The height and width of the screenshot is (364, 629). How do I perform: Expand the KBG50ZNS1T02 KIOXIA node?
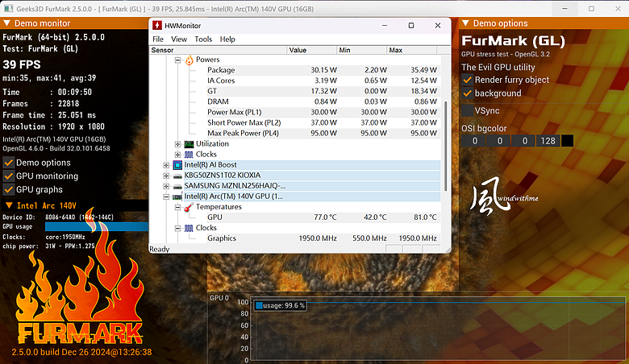(x=166, y=176)
